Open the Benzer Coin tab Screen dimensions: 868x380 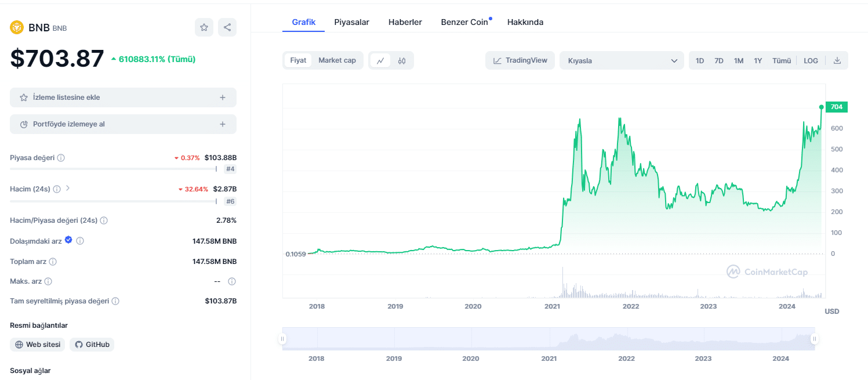[464, 22]
